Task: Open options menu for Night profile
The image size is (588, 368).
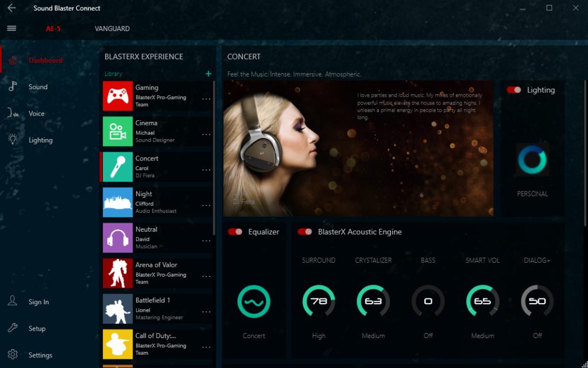Action: pos(206,205)
